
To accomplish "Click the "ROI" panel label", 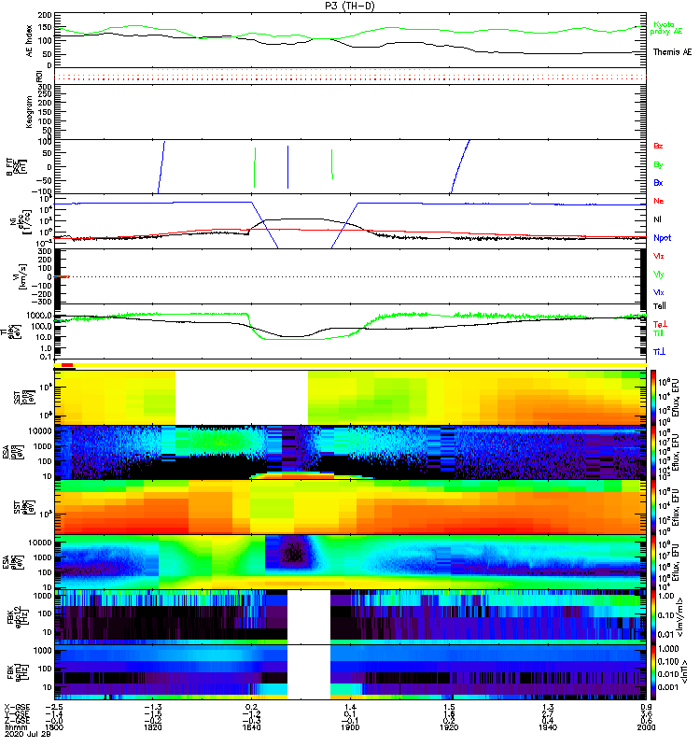I will (40, 76).
